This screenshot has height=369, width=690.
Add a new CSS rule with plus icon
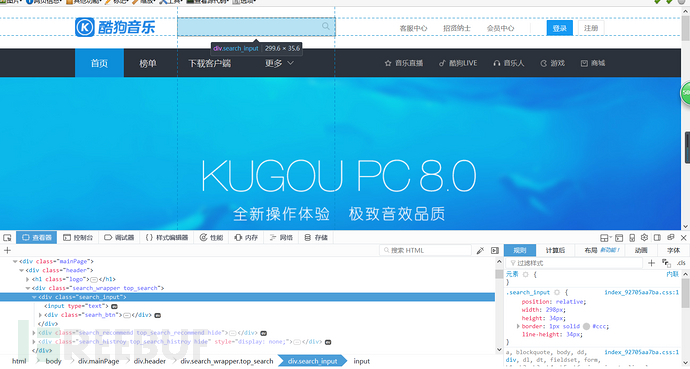coord(651,263)
